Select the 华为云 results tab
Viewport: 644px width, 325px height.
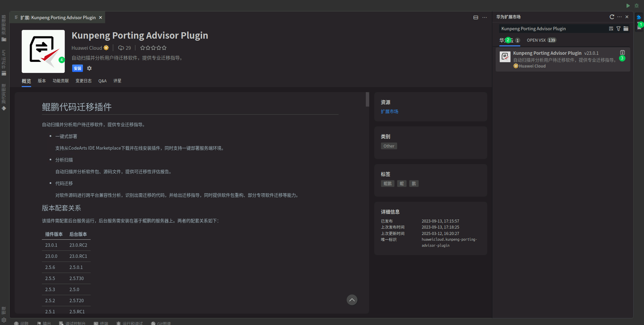[509, 40]
